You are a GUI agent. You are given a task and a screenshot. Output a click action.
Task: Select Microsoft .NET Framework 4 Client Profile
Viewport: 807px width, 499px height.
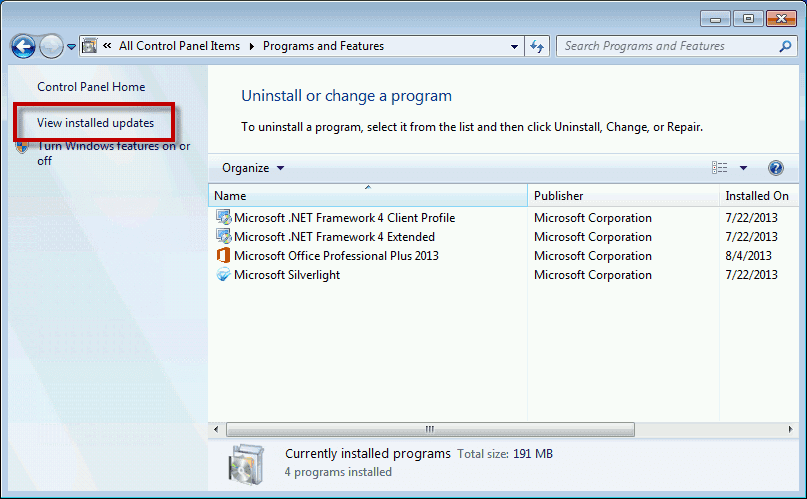tap(344, 218)
